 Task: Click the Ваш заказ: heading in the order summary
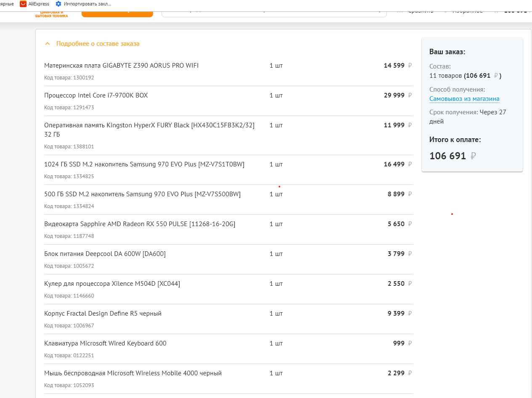click(447, 52)
